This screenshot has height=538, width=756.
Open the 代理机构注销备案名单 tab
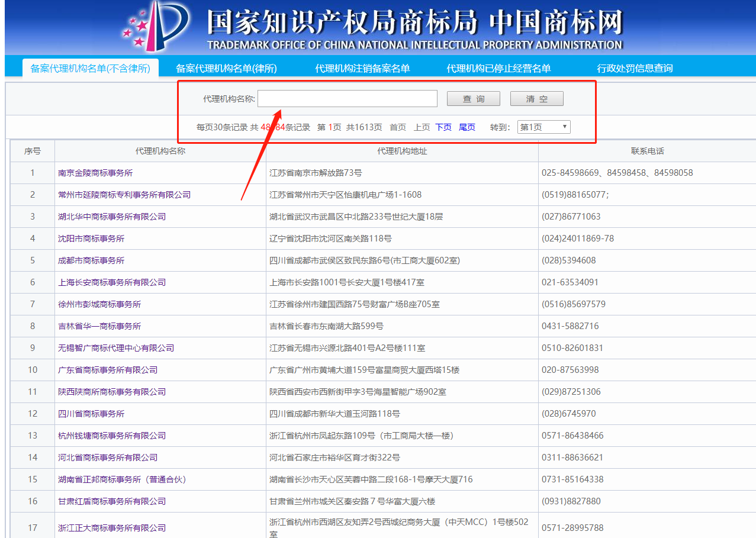[363, 68]
